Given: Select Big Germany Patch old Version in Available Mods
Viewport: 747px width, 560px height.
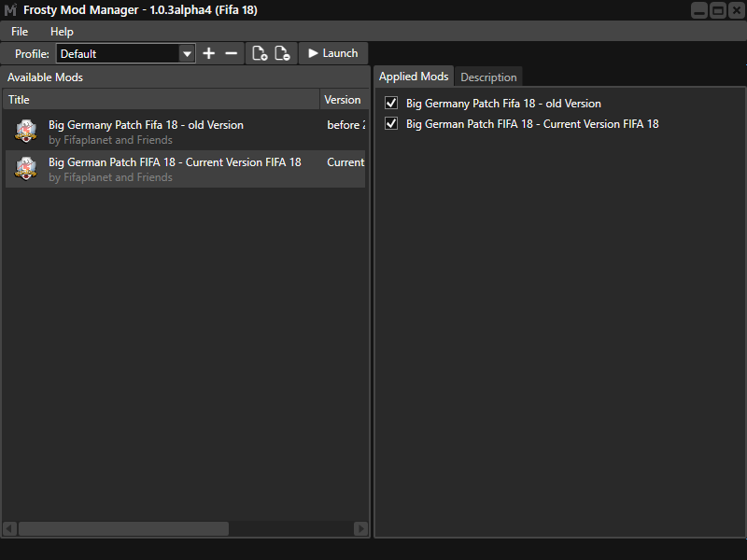Looking at the screenshot, I should click(x=185, y=132).
